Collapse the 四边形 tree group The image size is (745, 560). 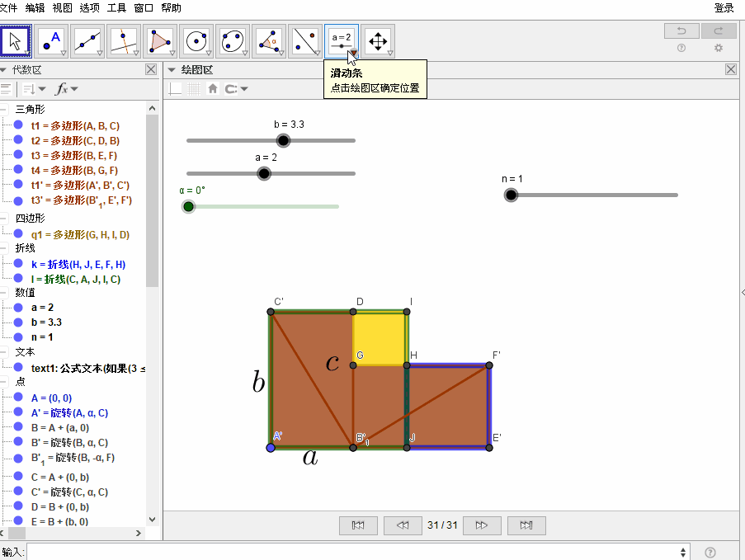(x=4, y=218)
